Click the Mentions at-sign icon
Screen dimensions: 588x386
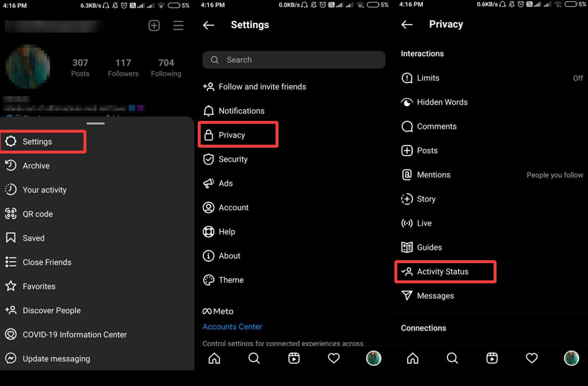tap(407, 175)
